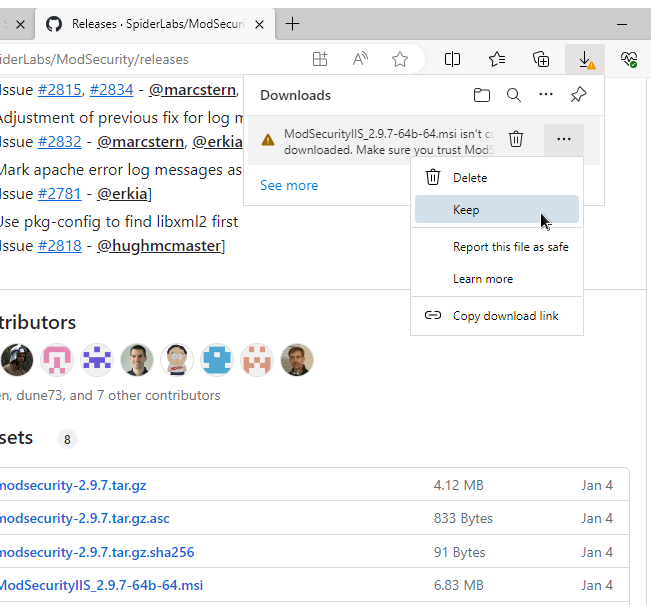The height and width of the screenshot is (605, 651).
Task: Open issue #2815 link
Action: (59, 90)
